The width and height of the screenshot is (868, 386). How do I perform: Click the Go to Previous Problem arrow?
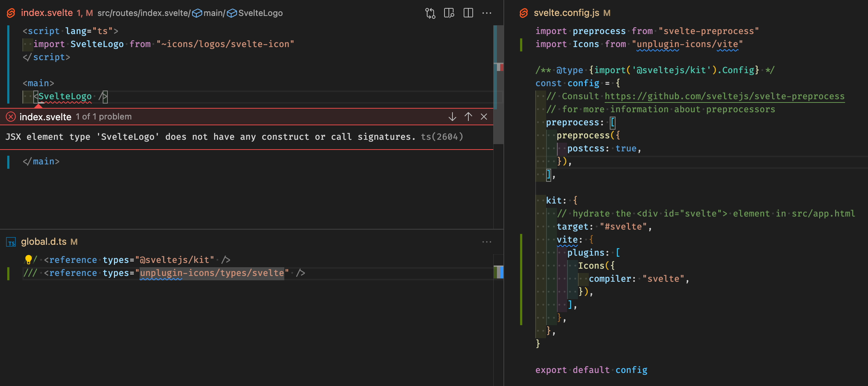468,117
